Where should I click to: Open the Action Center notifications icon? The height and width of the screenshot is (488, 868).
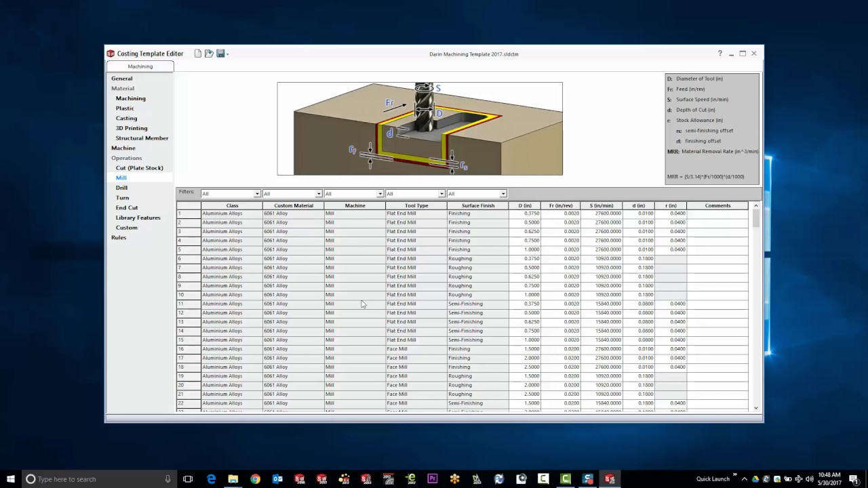(854, 479)
